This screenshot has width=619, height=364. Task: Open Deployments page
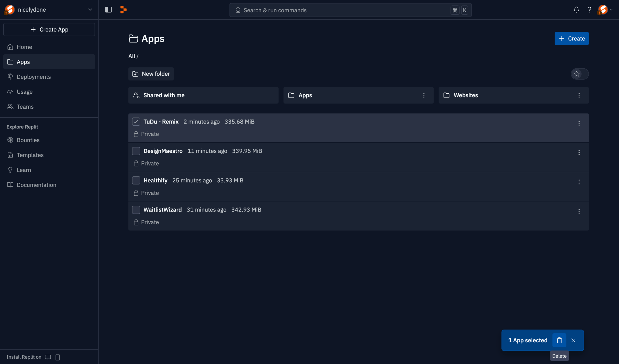click(x=49, y=77)
